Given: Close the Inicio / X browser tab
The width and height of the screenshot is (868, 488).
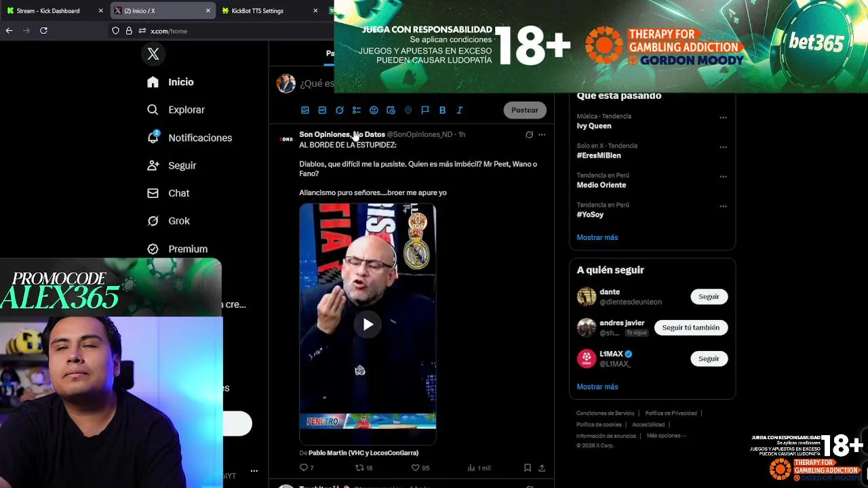Looking at the screenshot, I should [208, 11].
